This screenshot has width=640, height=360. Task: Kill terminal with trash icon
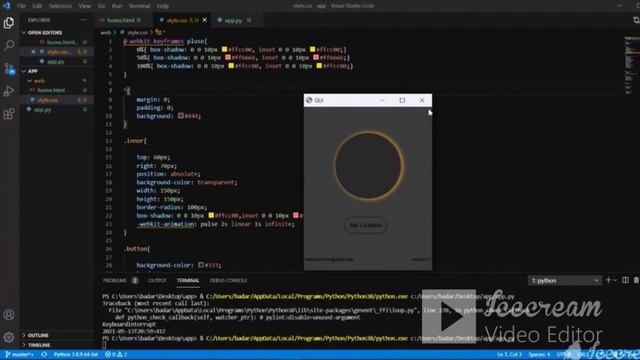click(636, 280)
